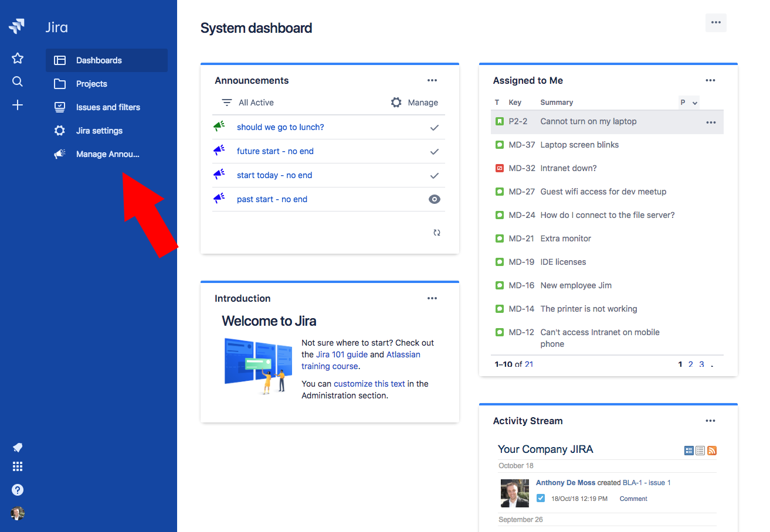Viewport: 770px width, 532px height.
Task: Open the Jira 101 guide link
Action: coord(342,354)
